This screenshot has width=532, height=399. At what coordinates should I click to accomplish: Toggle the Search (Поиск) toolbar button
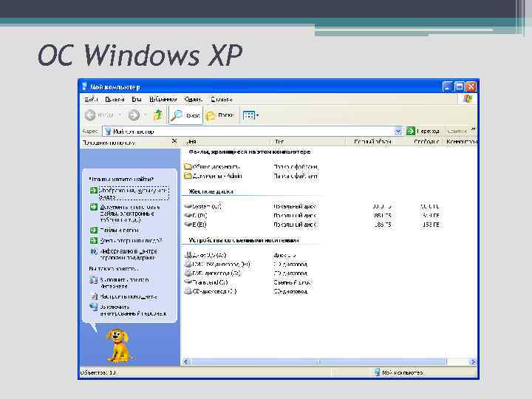185,115
